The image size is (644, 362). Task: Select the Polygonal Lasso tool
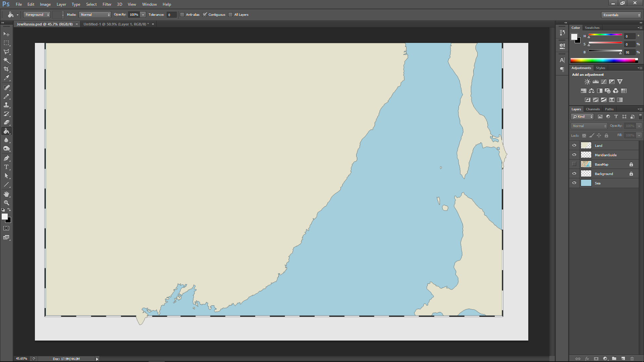coord(6,52)
